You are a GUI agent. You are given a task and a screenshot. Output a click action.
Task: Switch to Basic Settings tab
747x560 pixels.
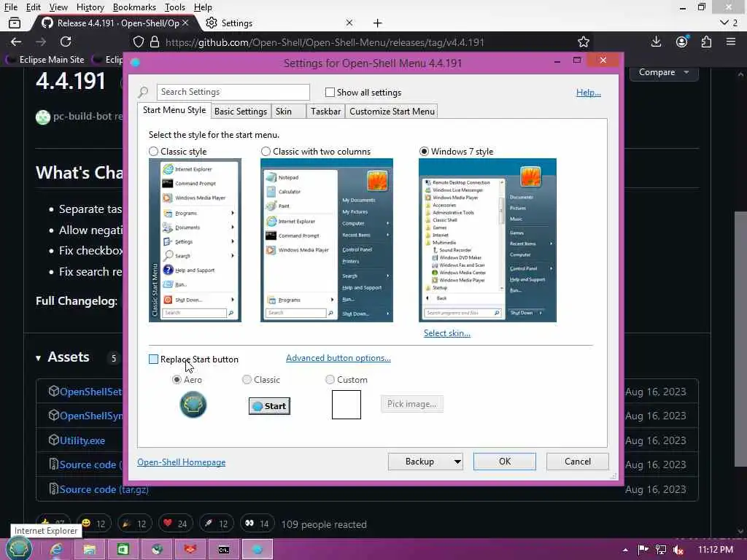[241, 112]
